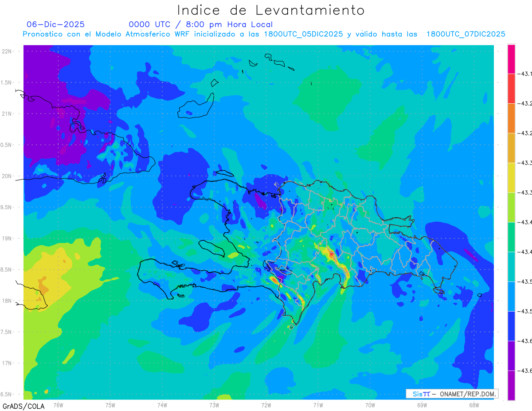This screenshot has height=411, width=532.
Task: Select the lime green colorbar swatch
Action: pos(511,207)
